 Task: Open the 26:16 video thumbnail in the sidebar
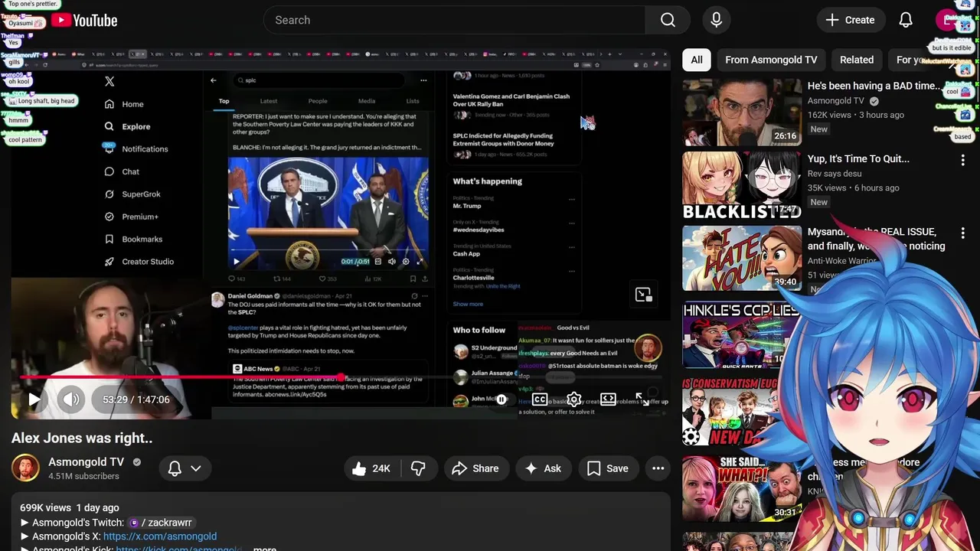tap(742, 112)
